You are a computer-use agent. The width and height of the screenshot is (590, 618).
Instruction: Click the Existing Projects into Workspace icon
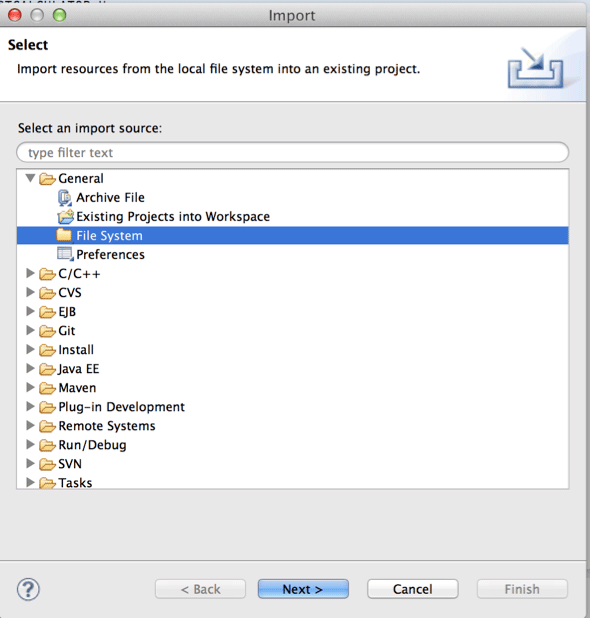pyautogui.click(x=65, y=216)
